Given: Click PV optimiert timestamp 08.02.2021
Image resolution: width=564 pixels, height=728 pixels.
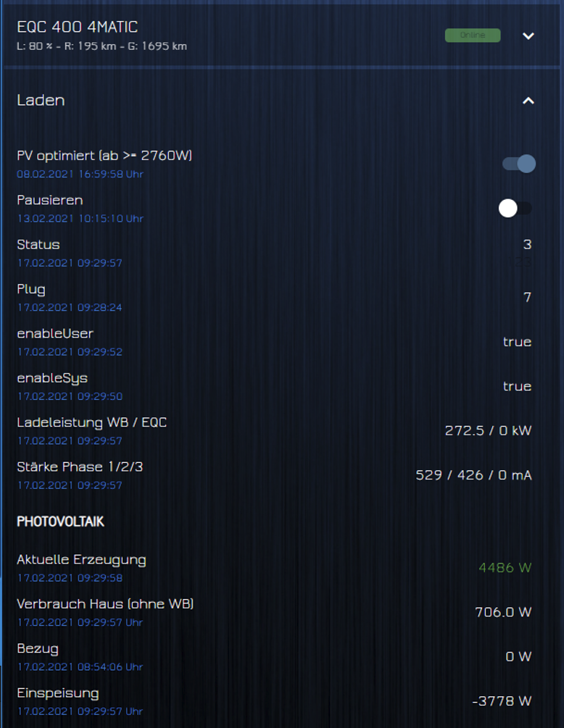Looking at the screenshot, I should 80,174.
